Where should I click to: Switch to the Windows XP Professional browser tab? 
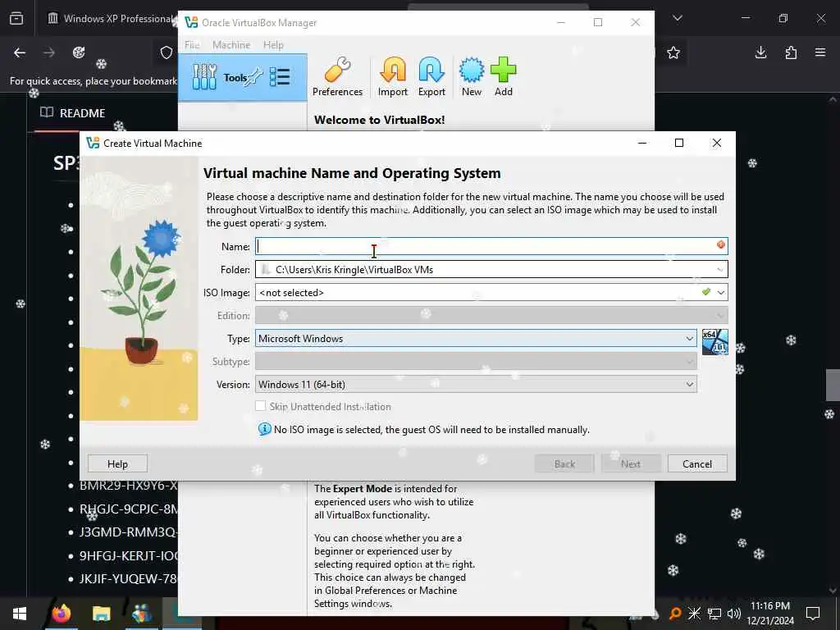pyautogui.click(x=112, y=19)
